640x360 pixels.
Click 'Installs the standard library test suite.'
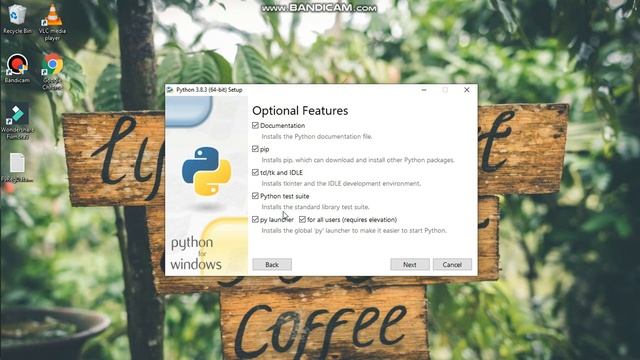click(316, 207)
